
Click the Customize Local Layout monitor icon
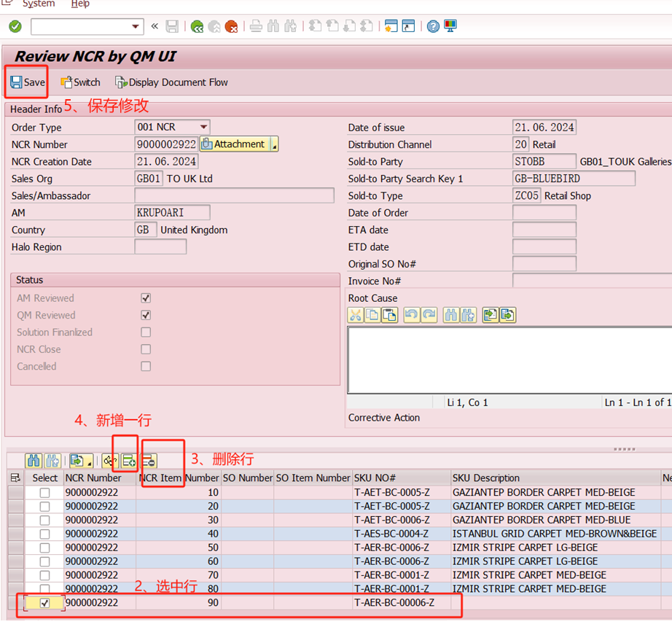(450, 27)
